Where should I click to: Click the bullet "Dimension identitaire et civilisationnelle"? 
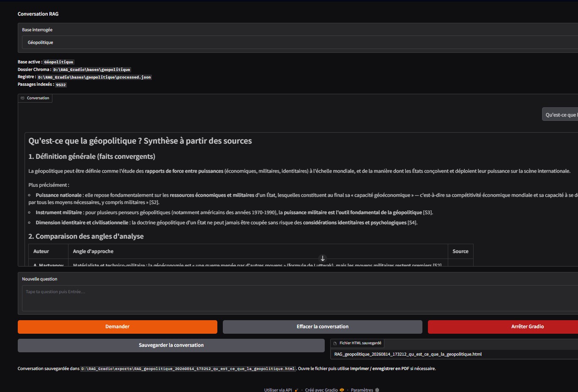tap(82, 223)
